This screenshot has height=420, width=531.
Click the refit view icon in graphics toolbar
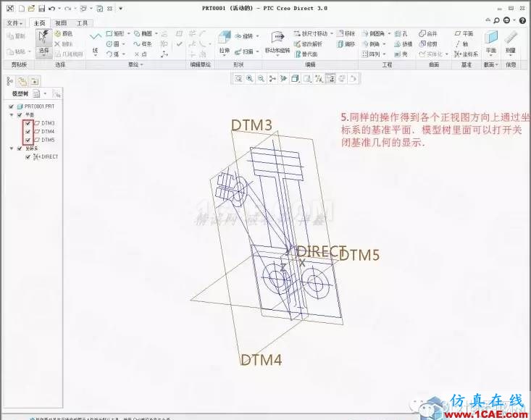click(x=238, y=78)
